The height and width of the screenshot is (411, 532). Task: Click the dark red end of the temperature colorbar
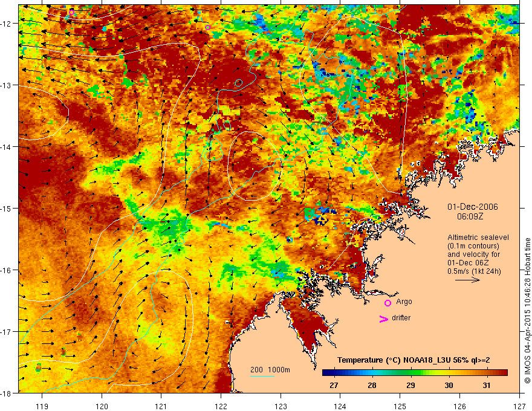pyautogui.click(x=504, y=373)
